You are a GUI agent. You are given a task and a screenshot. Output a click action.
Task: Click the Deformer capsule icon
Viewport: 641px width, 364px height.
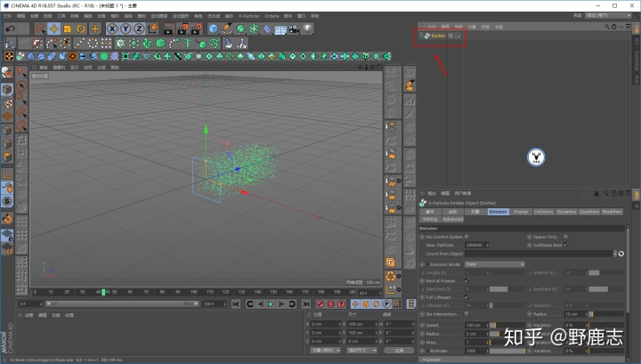click(x=267, y=28)
